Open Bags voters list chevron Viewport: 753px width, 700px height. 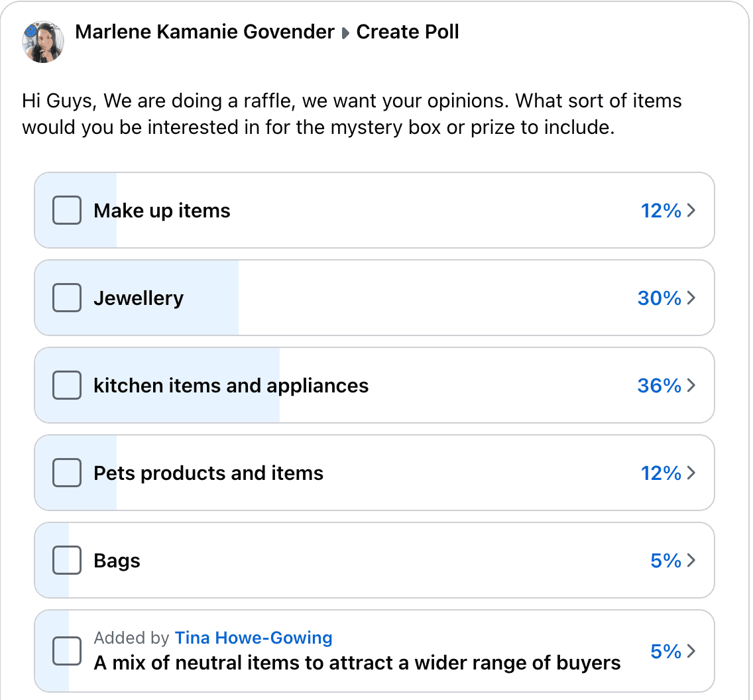coord(691,561)
